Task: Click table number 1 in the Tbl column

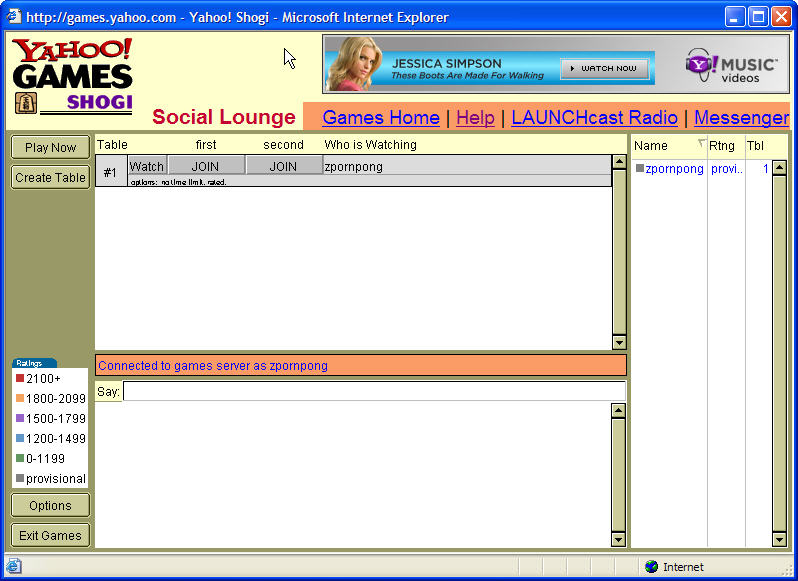Action: point(765,169)
